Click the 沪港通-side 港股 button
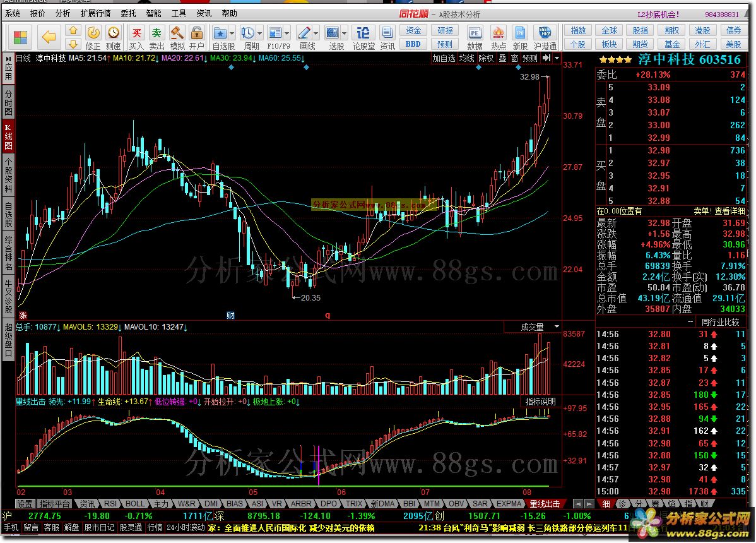The image size is (756, 543). click(x=702, y=30)
